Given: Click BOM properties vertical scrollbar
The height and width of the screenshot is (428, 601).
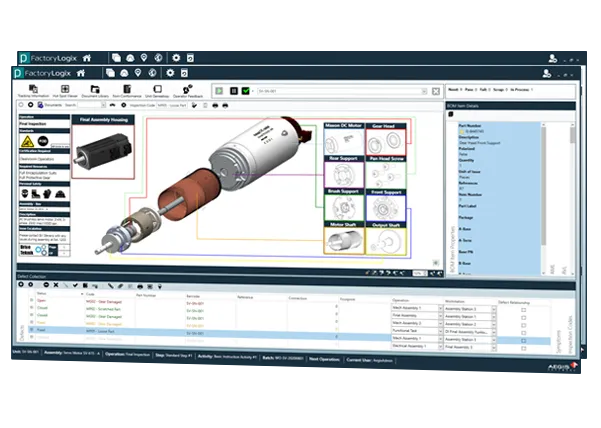Looking at the screenshot, I should tap(543, 198).
